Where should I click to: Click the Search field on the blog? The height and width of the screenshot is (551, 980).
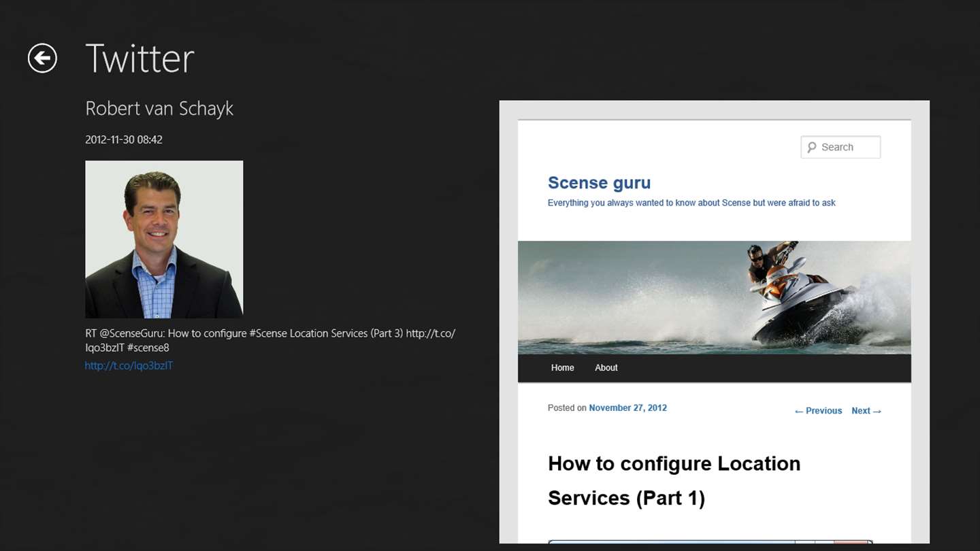(x=840, y=147)
